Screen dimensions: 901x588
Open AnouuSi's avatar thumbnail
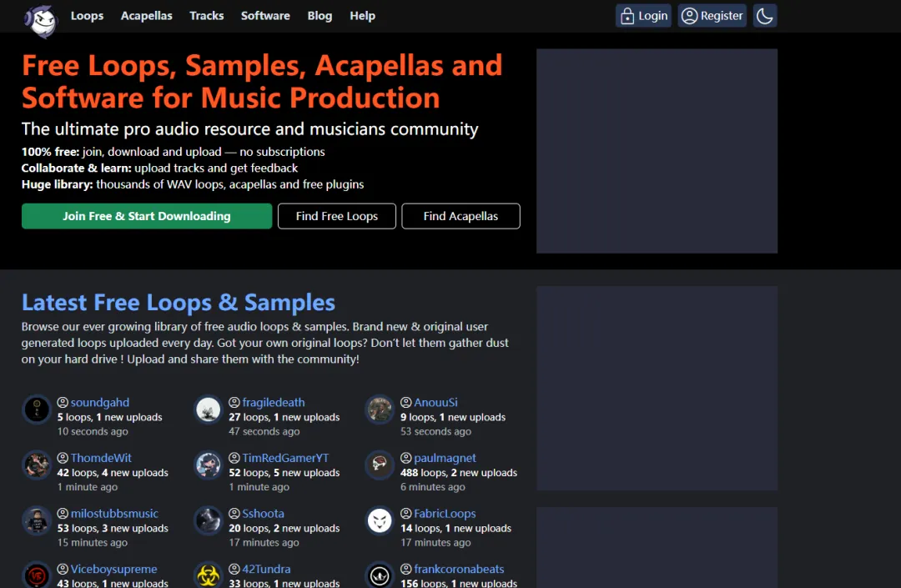(380, 410)
